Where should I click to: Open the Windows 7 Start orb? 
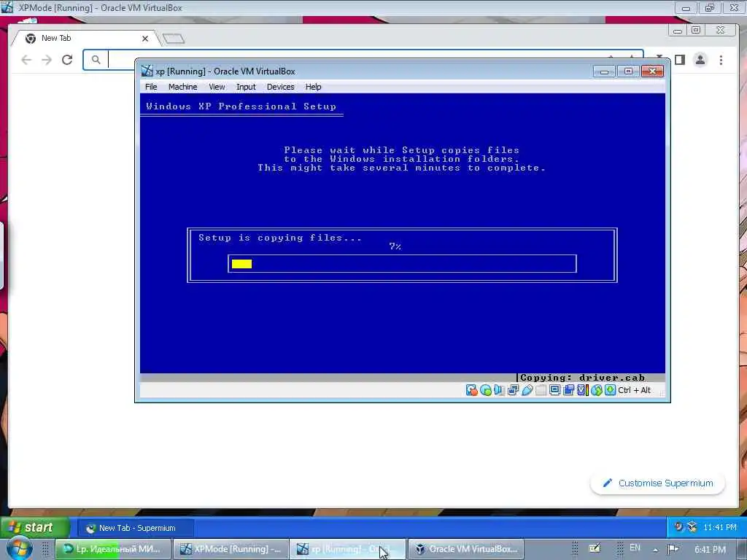click(x=19, y=549)
